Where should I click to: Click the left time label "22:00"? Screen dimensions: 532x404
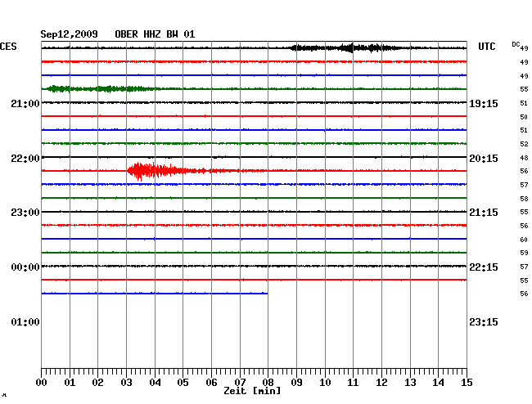pos(25,159)
